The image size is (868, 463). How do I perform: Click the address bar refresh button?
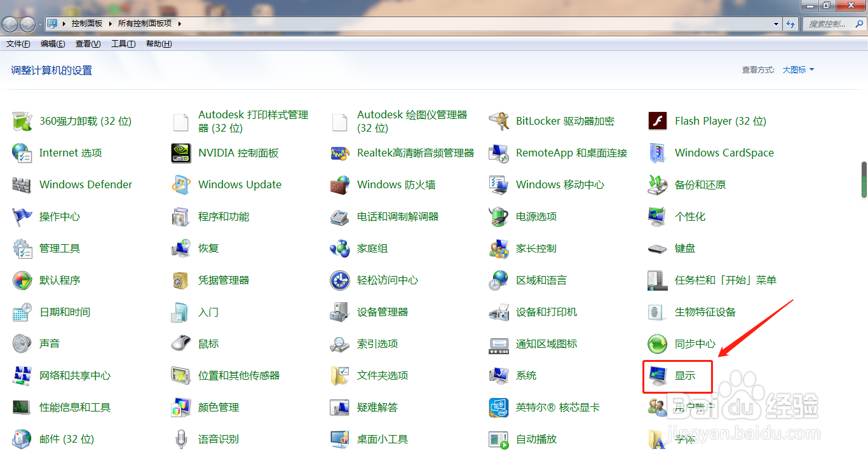(x=790, y=24)
